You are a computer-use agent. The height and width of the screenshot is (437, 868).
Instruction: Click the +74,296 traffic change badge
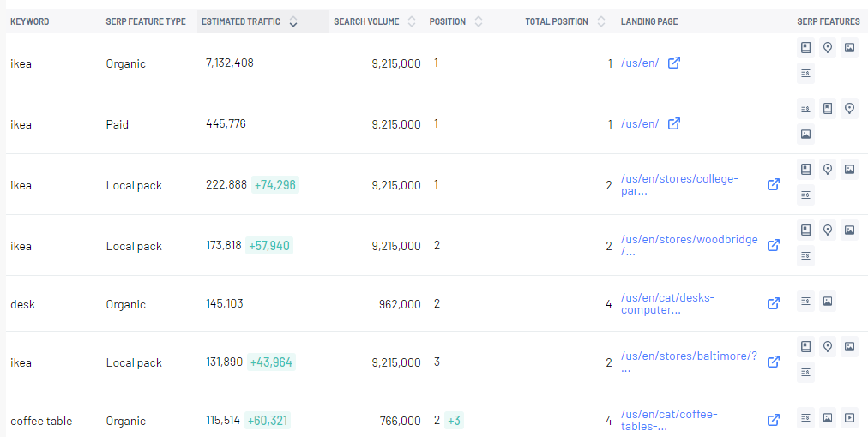tap(275, 185)
